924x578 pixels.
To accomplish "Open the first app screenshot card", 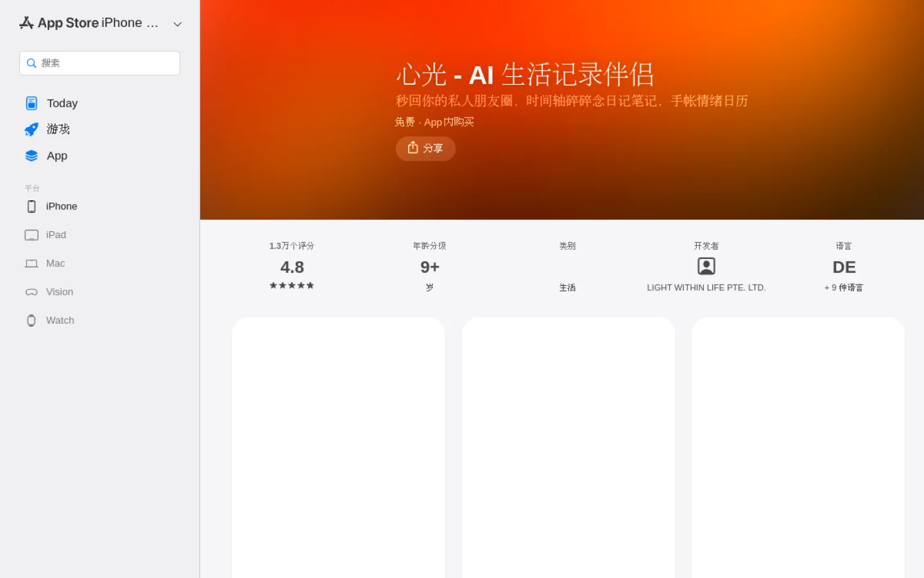I will coord(338,448).
